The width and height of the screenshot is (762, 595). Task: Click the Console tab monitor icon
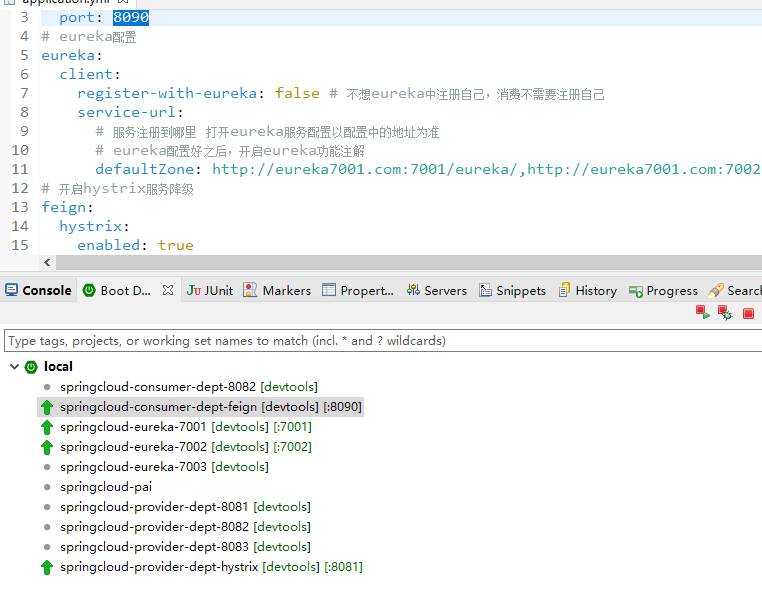[11, 290]
